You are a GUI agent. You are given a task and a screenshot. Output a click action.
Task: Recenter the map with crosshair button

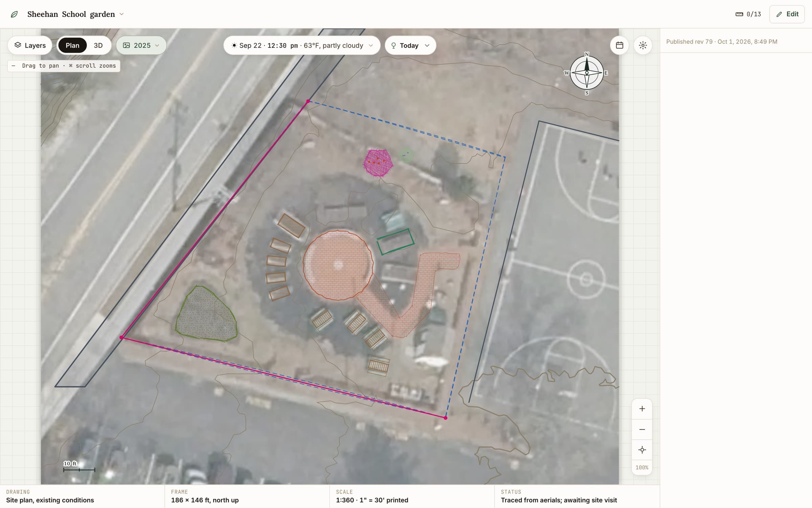(642, 450)
